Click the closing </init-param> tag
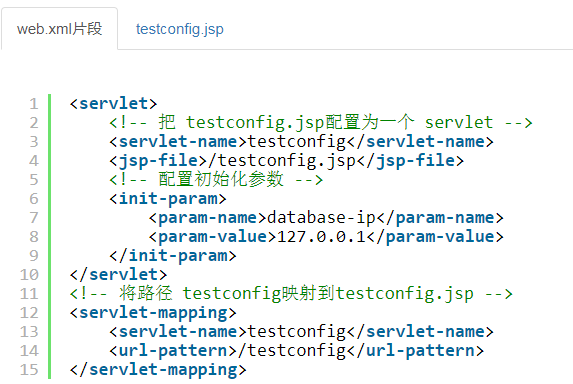Image resolution: width=573 pixels, height=384 pixels. [x=173, y=256]
